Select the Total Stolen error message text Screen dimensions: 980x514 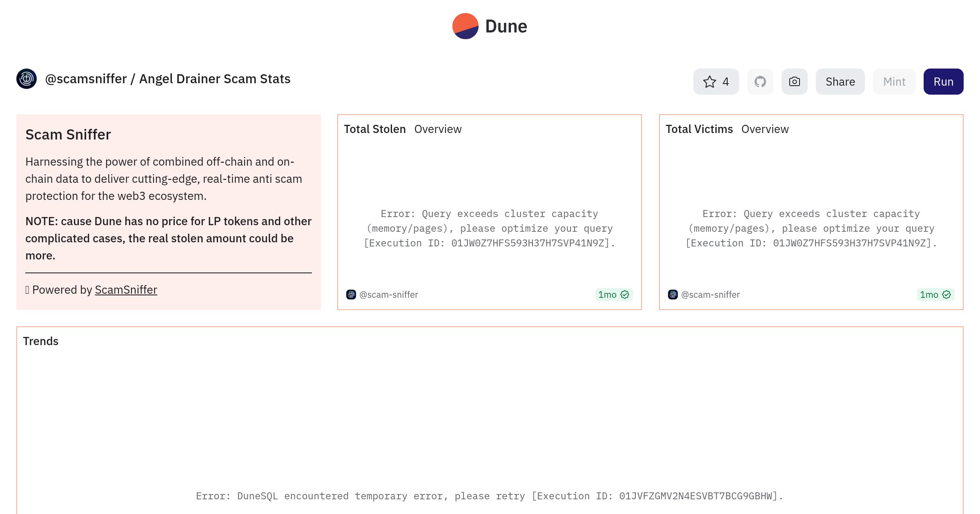(x=490, y=228)
